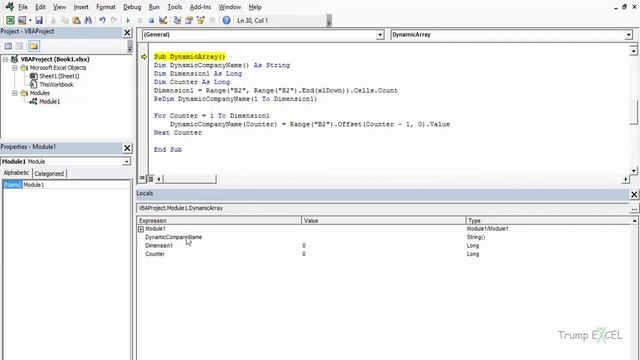This screenshot has width=640, height=360.
Task: Open the (General) object dropdown
Action: (x=380, y=35)
